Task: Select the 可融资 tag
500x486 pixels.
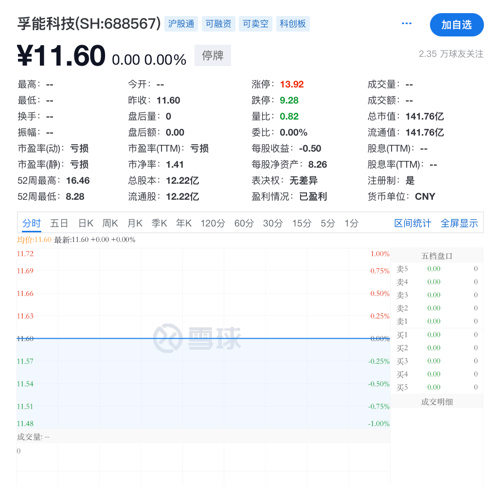Action: click(218, 24)
